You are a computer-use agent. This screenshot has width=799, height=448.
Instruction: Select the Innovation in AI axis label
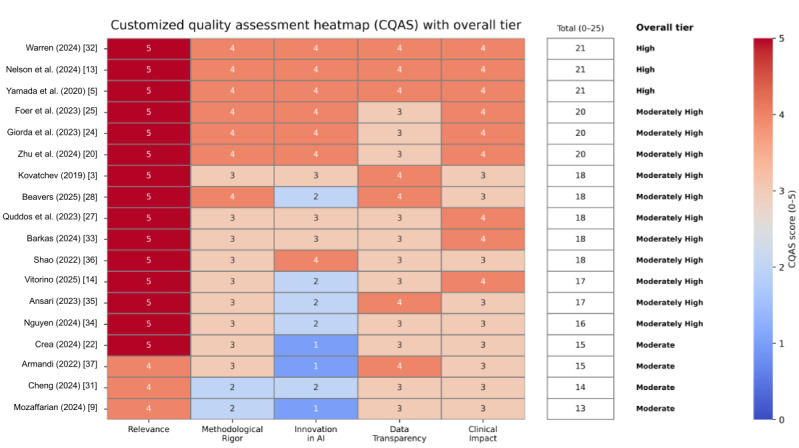click(315, 433)
